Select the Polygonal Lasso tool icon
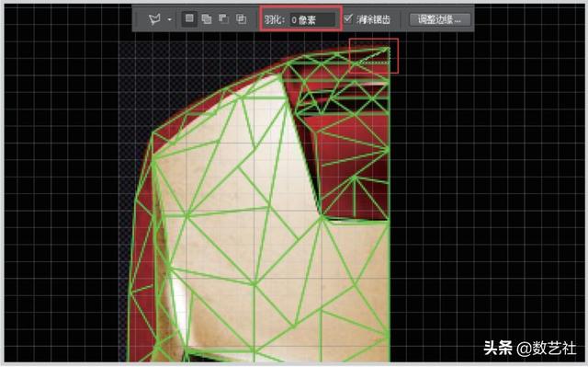 pos(154,18)
